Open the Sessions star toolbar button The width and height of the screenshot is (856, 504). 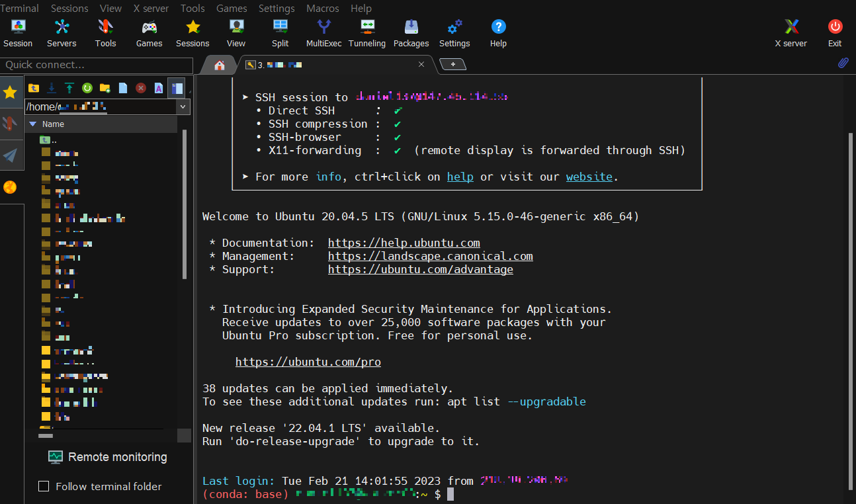tap(193, 33)
